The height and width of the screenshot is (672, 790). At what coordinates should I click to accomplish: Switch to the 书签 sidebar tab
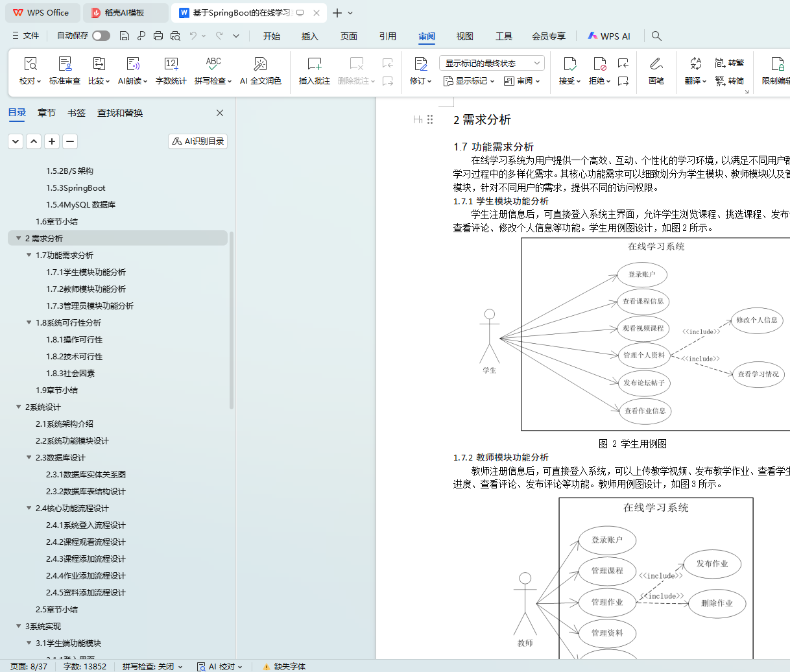pyautogui.click(x=77, y=113)
